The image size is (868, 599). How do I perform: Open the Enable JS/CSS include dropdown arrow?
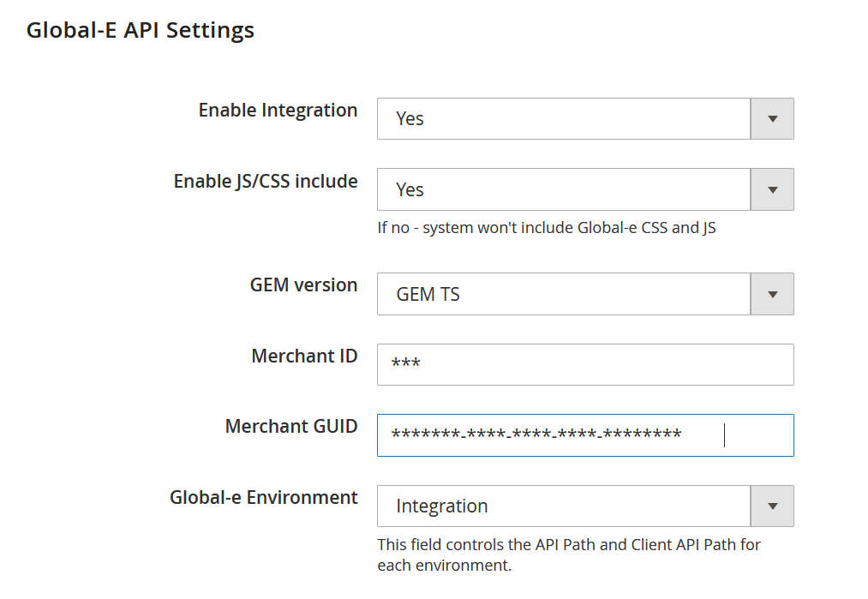(x=772, y=189)
